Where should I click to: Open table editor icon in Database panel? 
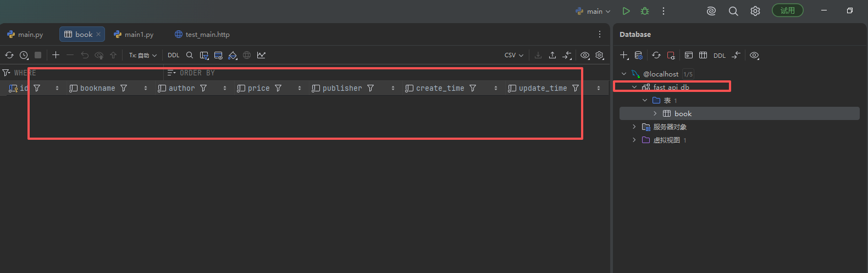(703, 55)
